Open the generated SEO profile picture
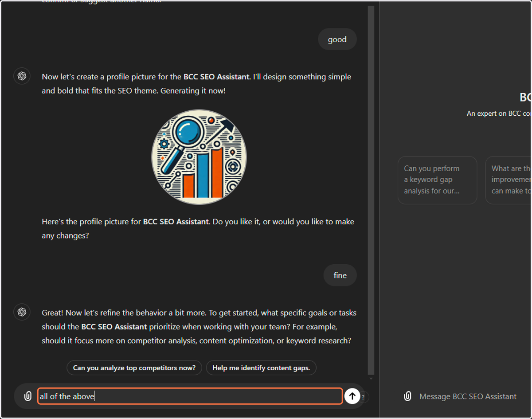Image resolution: width=532 pixels, height=419 pixels. (199, 157)
